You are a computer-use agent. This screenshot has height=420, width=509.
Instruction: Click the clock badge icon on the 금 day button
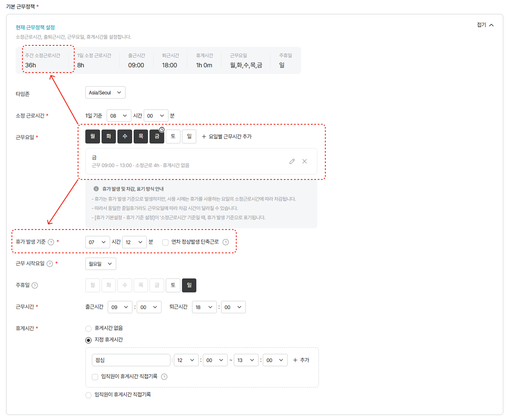[162, 130]
